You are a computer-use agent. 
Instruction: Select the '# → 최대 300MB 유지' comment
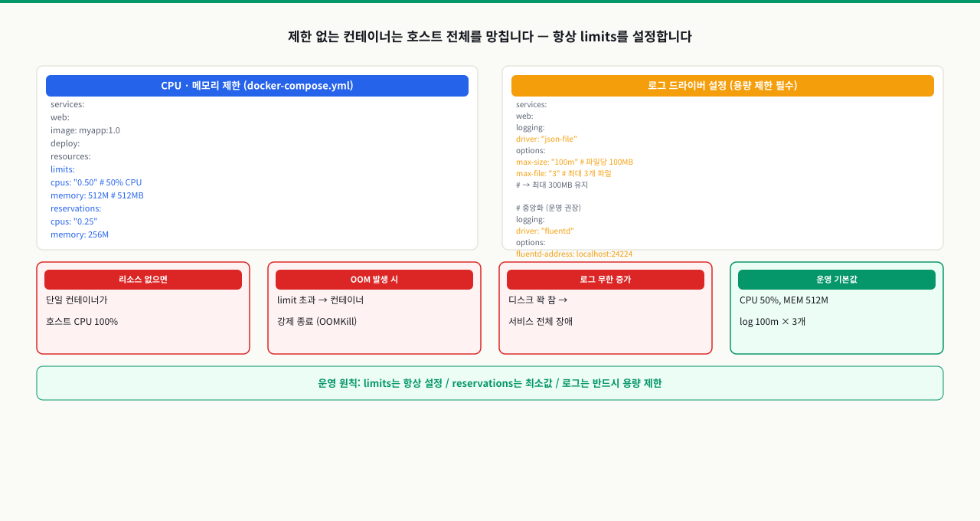pos(552,185)
